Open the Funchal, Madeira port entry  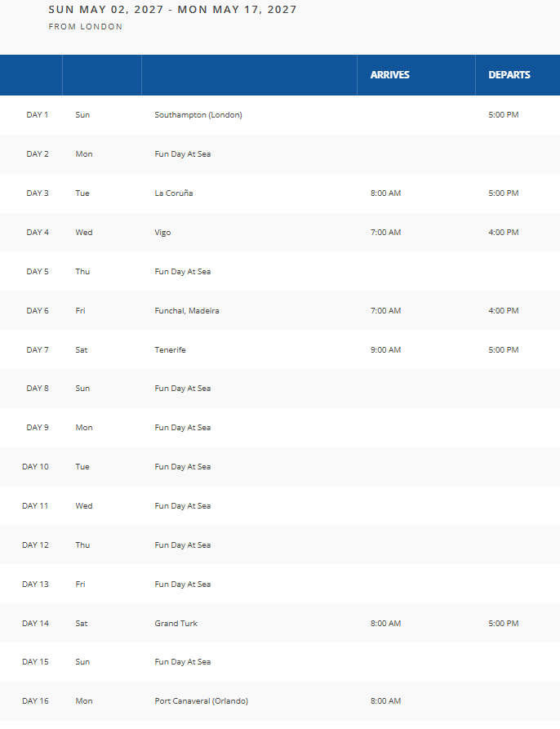[187, 311]
